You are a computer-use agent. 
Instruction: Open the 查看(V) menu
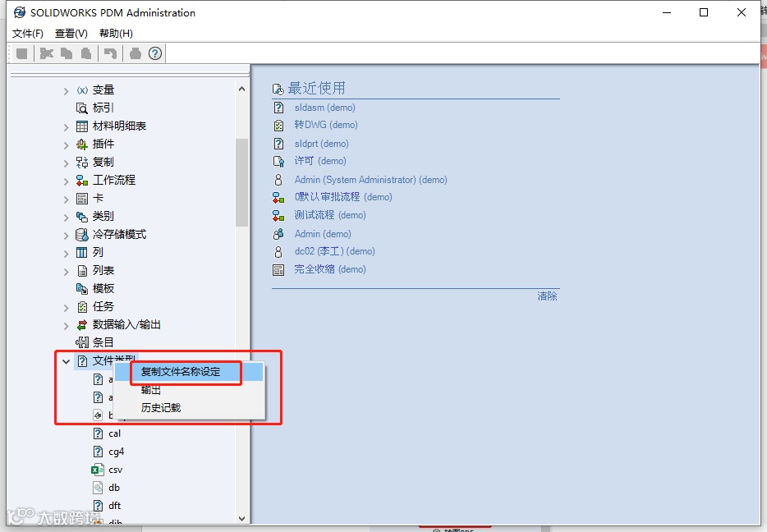(x=71, y=33)
